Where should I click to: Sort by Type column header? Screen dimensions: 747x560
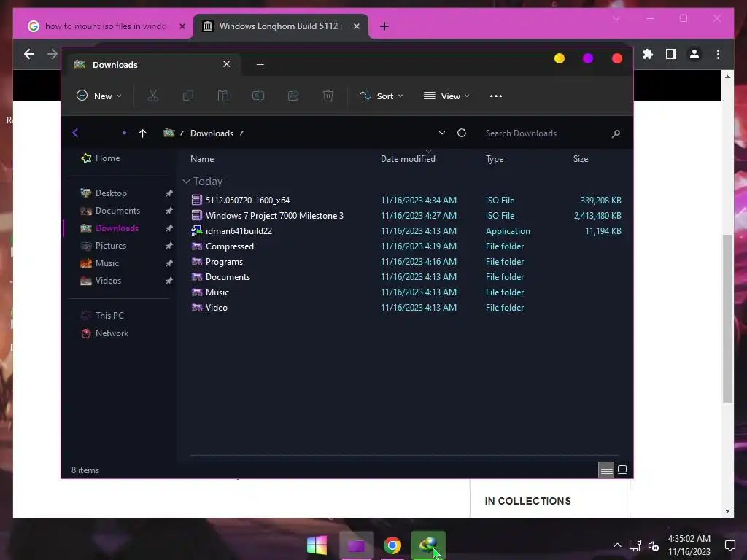(x=495, y=159)
